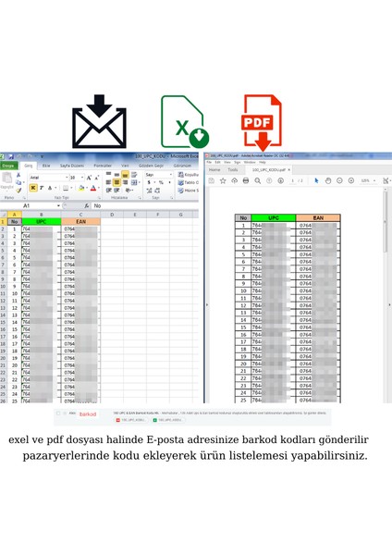This screenshot has height=555, width=392.
Task: Switch to the Formüller ribbon tab
Action: pyautogui.click(x=103, y=166)
